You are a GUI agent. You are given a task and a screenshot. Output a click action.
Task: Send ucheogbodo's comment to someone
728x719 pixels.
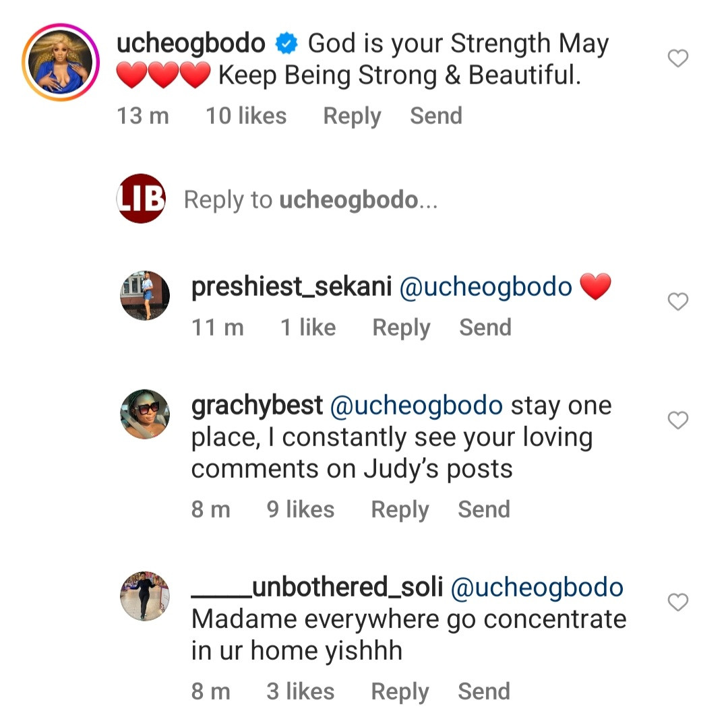[x=436, y=116]
